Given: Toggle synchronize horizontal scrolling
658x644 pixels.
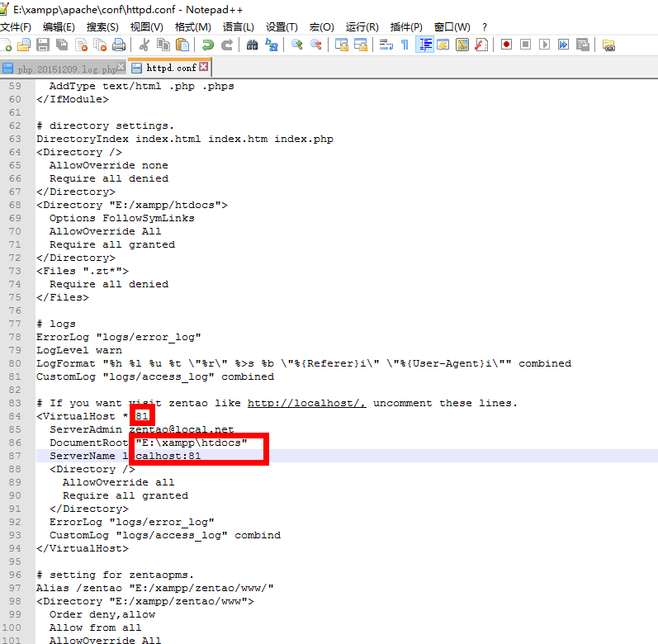Looking at the screenshot, I should click(361, 45).
